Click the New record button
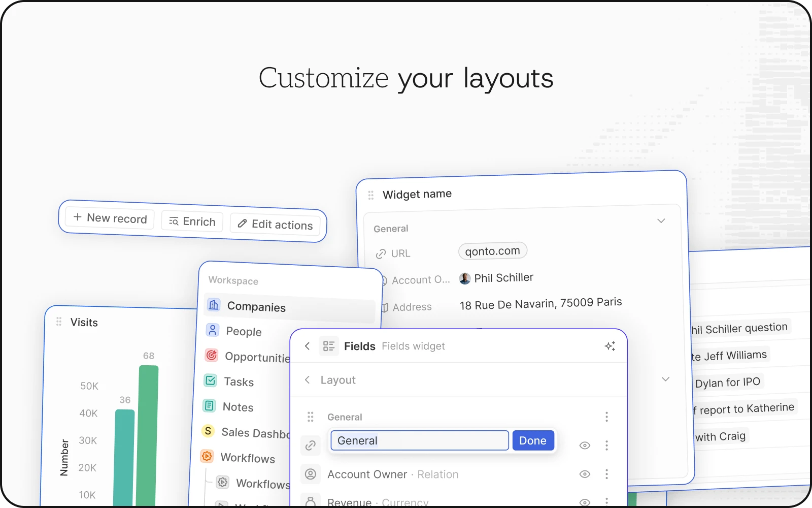This screenshot has height=508, width=812. pos(110,218)
